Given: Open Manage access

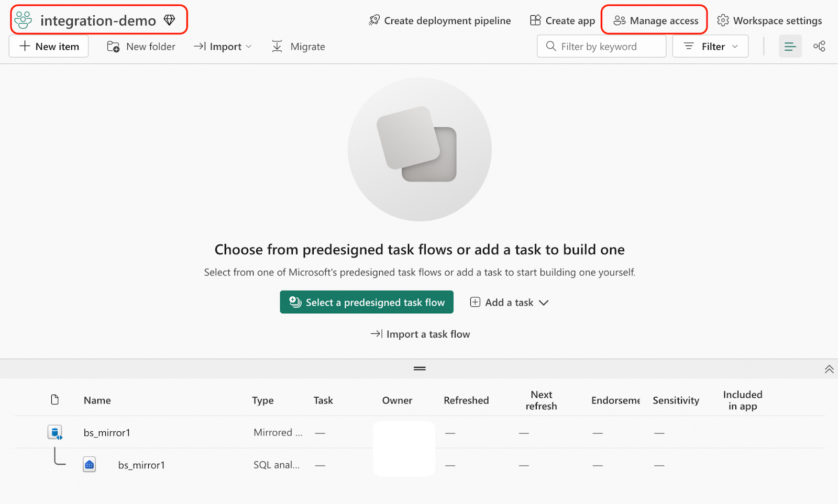Looking at the screenshot, I should (x=655, y=20).
